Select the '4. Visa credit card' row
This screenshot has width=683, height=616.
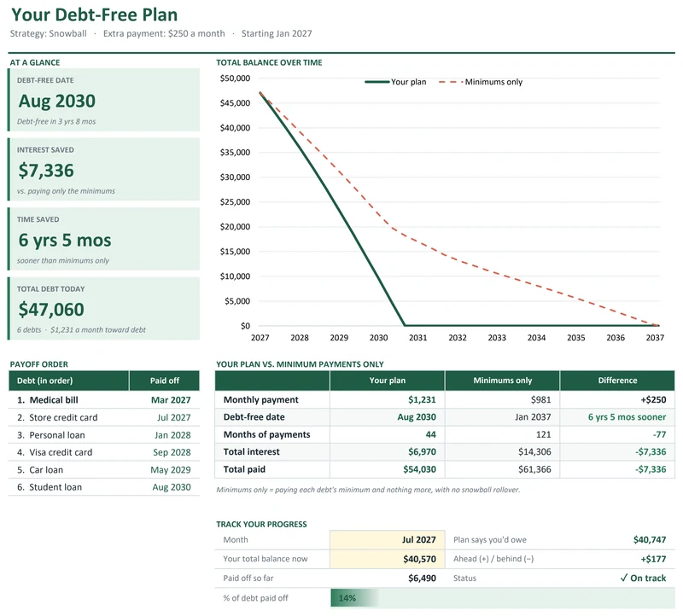pyautogui.click(x=103, y=452)
